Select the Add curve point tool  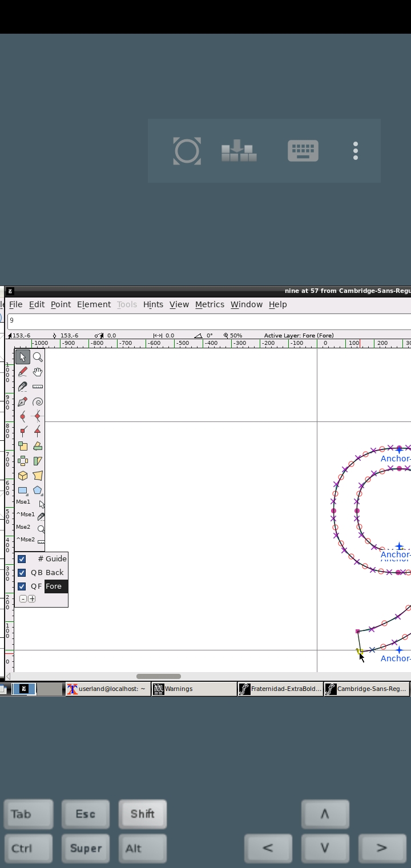[x=23, y=416]
